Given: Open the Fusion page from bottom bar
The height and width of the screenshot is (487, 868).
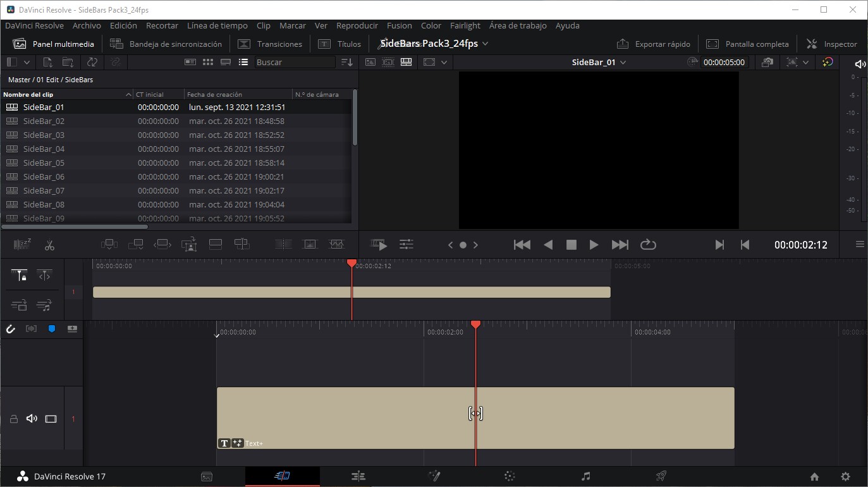Looking at the screenshot, I should (x=434, y=476).
